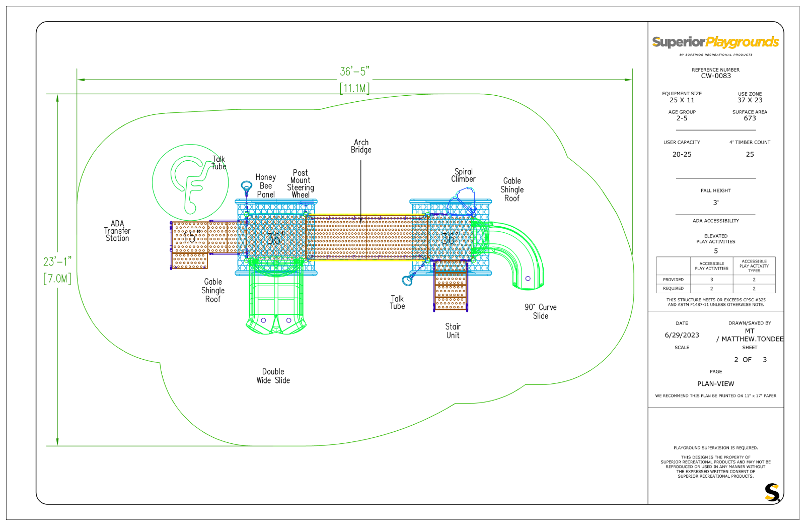
Task: Click the fall height value 3'
Action: (x=715, y=203)
